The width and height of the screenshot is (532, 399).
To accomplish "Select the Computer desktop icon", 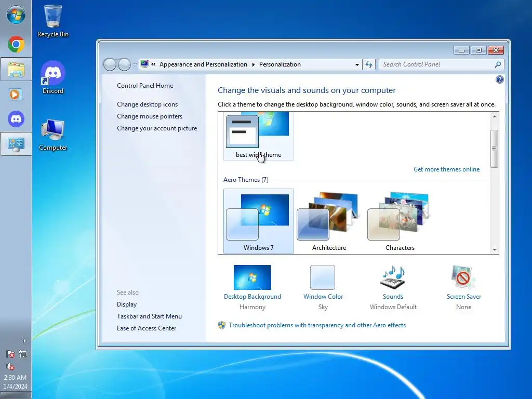I will click(x=52, y=135).
